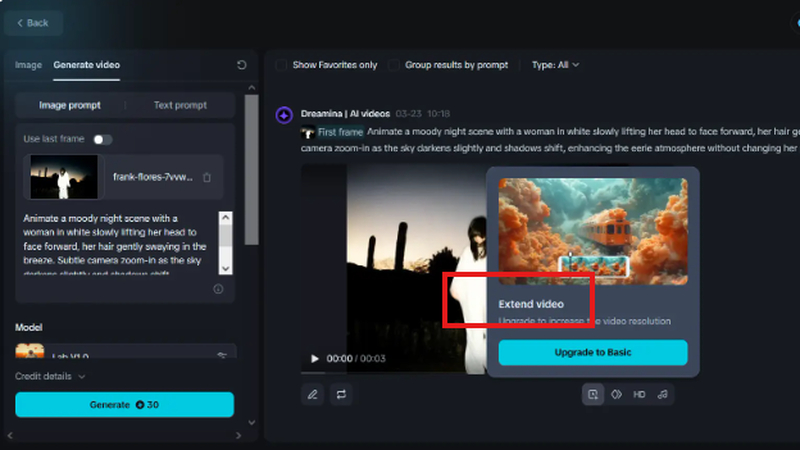Click the prompt box scroll down arrow
This screenshot has width=800, height=450.
[226, 268]
